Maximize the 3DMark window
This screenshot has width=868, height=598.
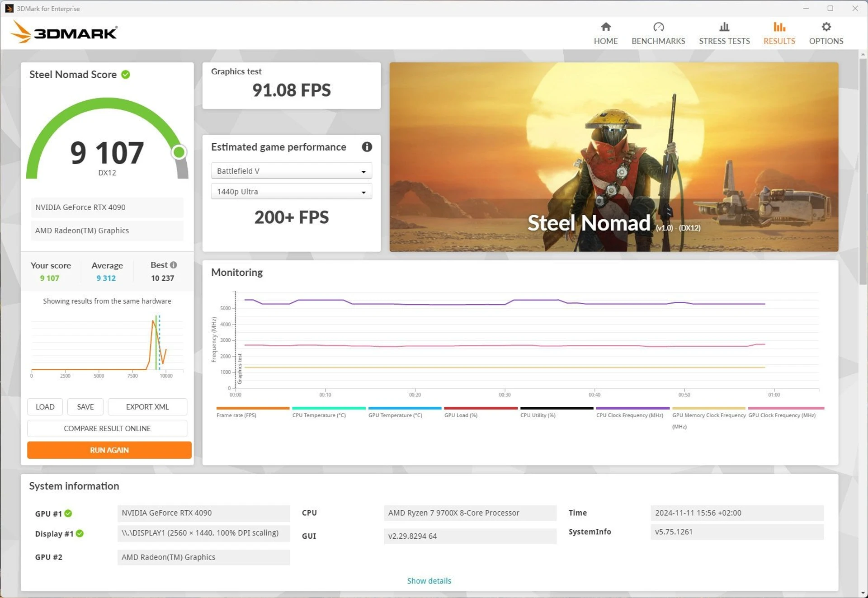pos(830,8)
